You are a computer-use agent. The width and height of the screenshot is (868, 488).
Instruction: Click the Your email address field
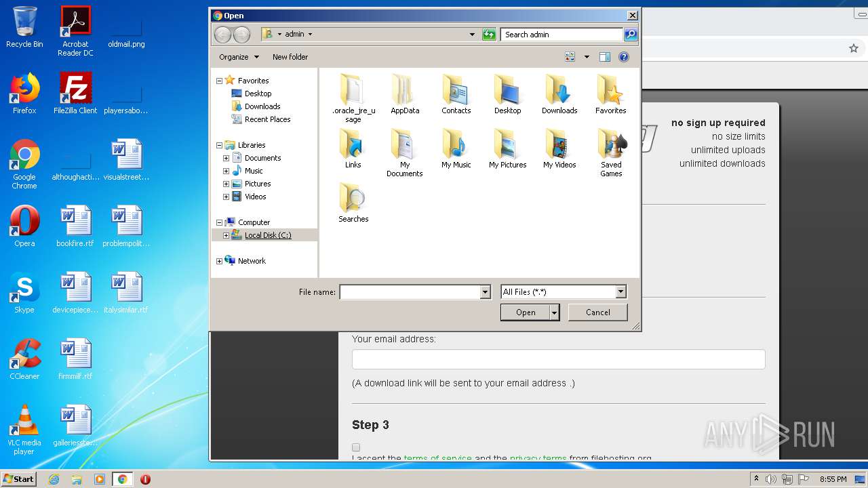coord(559,359)
